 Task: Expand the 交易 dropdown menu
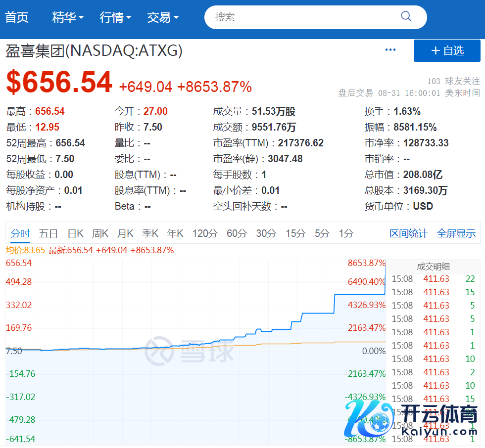click(x=163, y=17)
